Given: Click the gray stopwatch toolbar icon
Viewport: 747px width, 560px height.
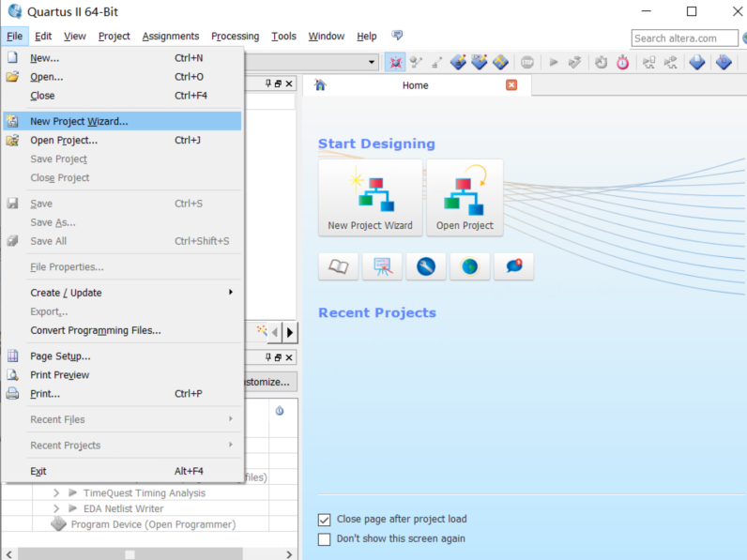Looking at the screenshot, I should [601, 63].
